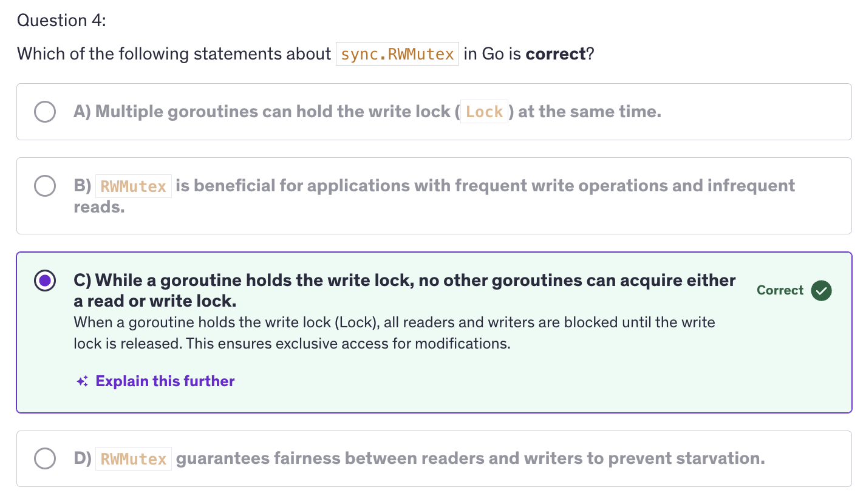Click the green Correct checkmark icon
866x504 pixels.
(821, 290)
